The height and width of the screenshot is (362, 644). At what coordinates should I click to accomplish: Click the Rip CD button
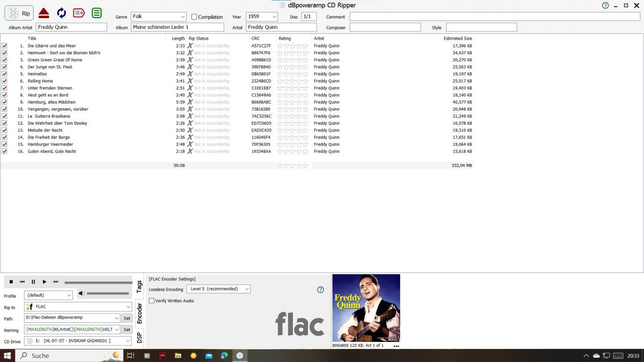tap(19, 13)
